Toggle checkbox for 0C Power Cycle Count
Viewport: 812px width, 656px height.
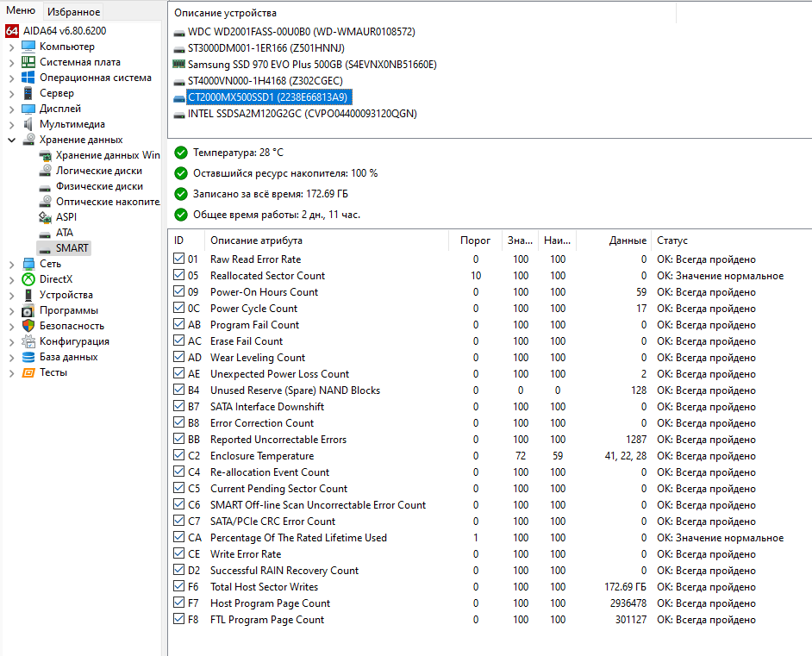click(x=178, y=308)
